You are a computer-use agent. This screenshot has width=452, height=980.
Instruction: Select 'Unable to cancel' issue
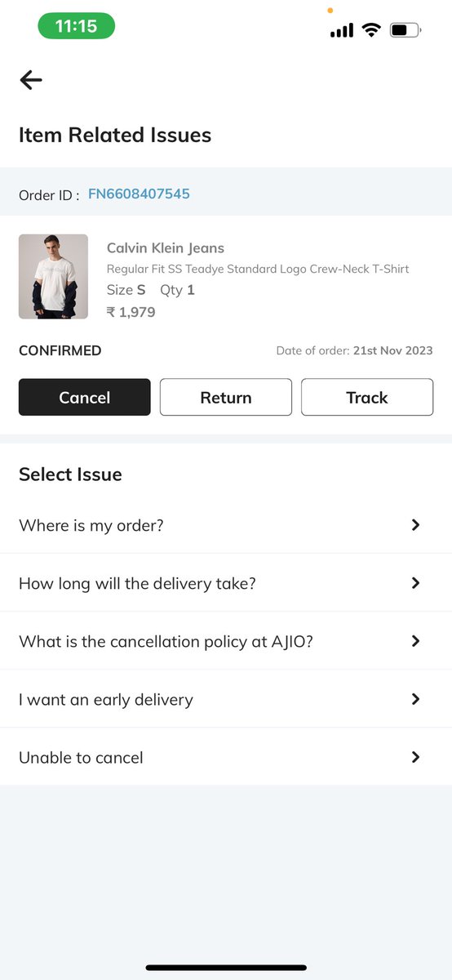pos(226,757)
